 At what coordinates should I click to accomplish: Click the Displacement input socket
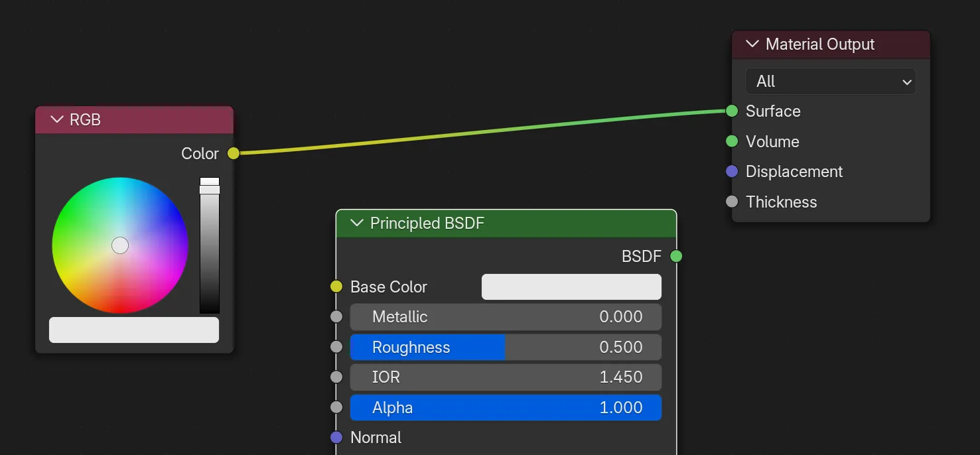[x=733, y=171]
